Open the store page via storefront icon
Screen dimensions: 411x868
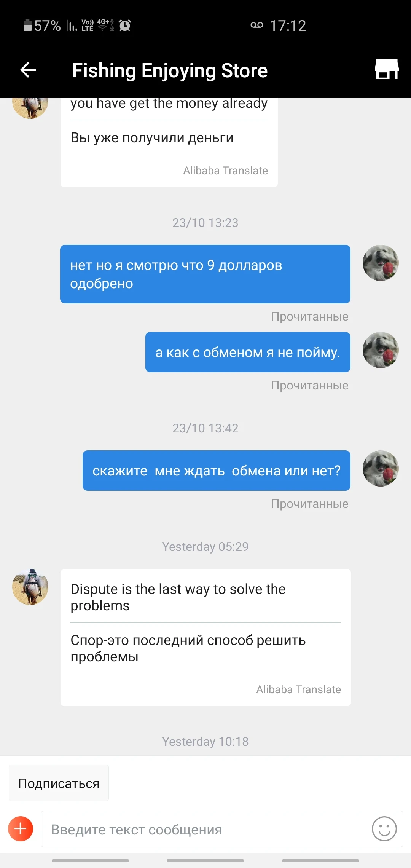click(x=387, y=69)
